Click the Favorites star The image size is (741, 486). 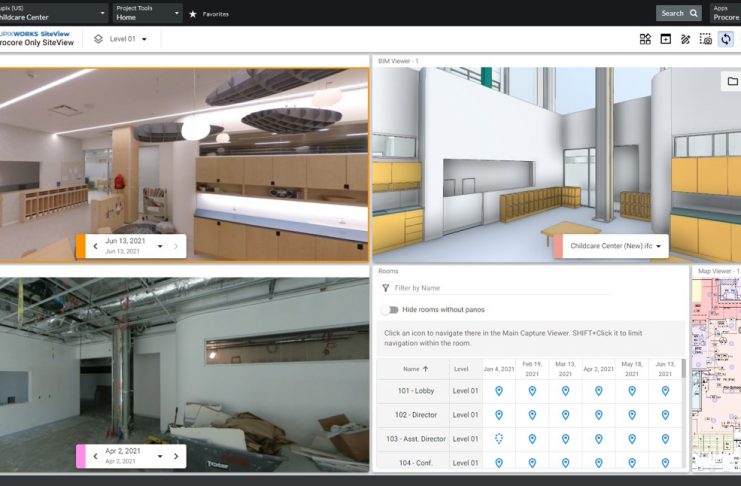coord(193,14)
